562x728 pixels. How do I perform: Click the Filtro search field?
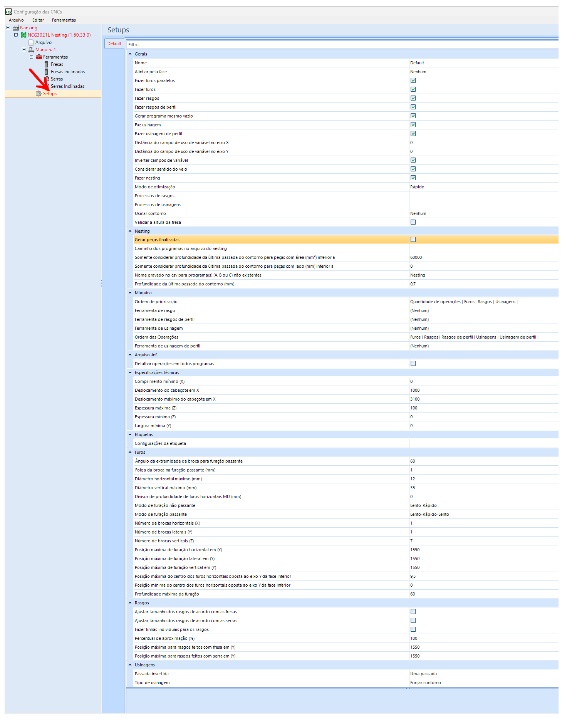pyautogui.click(x=342, y=45)
